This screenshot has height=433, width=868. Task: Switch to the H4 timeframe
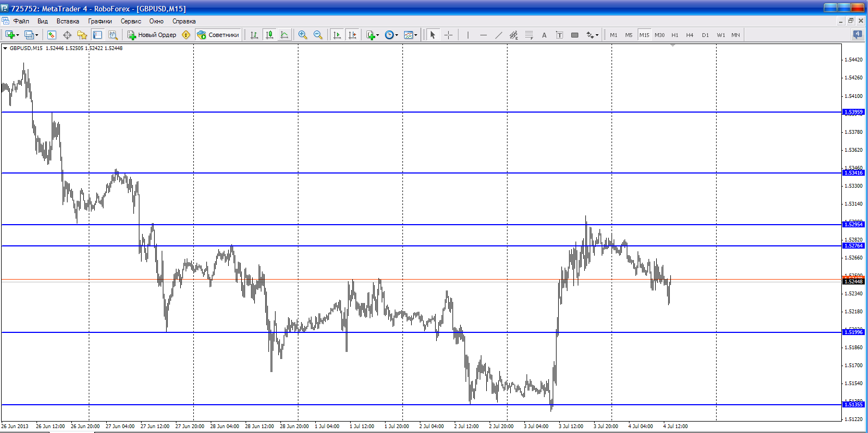tap(690, 35)
